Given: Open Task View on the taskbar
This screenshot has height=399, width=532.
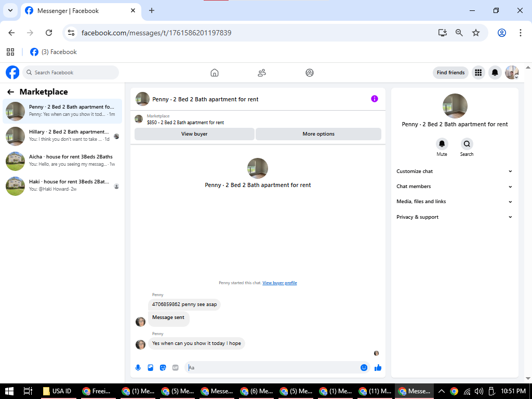Looking at the screenshot, I should point(28,391).
